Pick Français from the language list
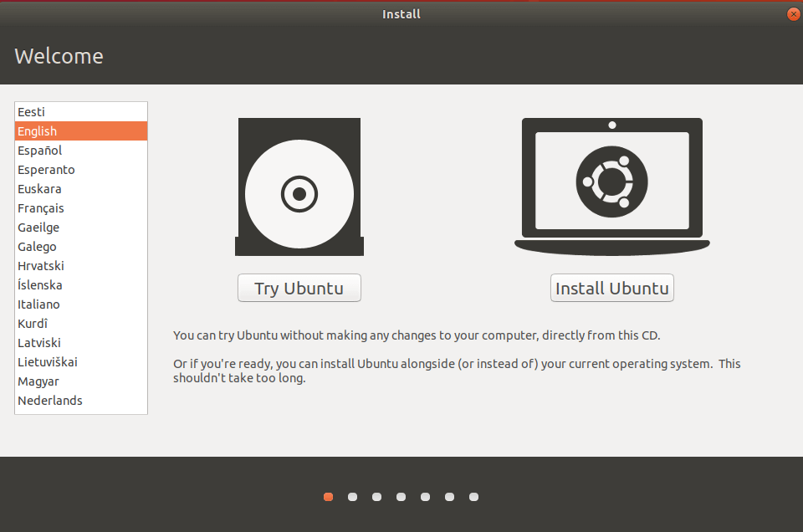Image resolution: width=803 pixels, height=532 pixels. [81, 208]
